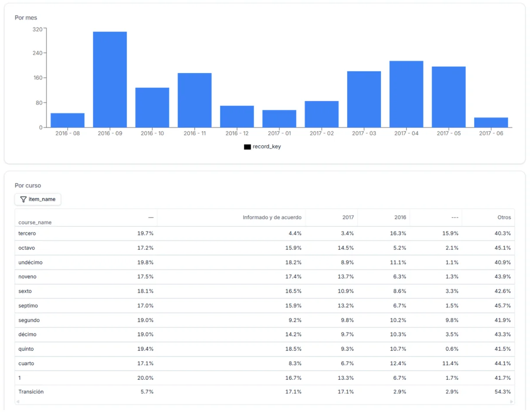Screen dimensions: 532x418
Task: Open the item_name filter button
Action: coord(38,199)
